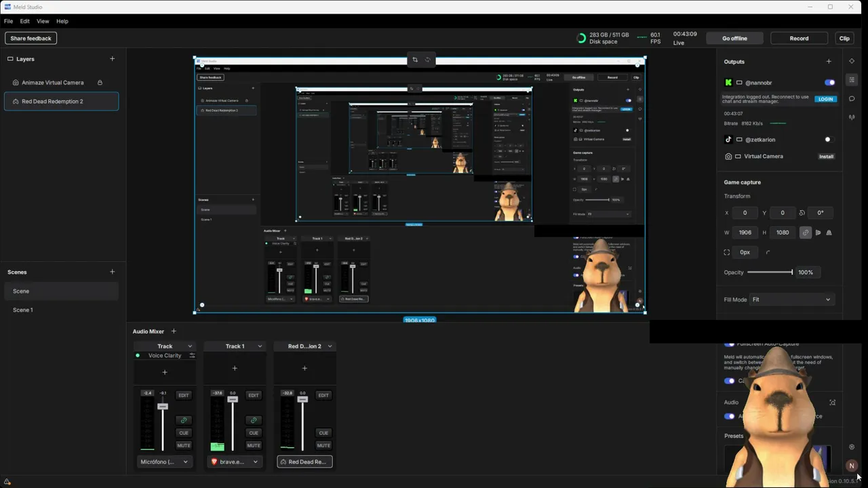Expand the Track 1 channel header dropdown

point(260,346)
